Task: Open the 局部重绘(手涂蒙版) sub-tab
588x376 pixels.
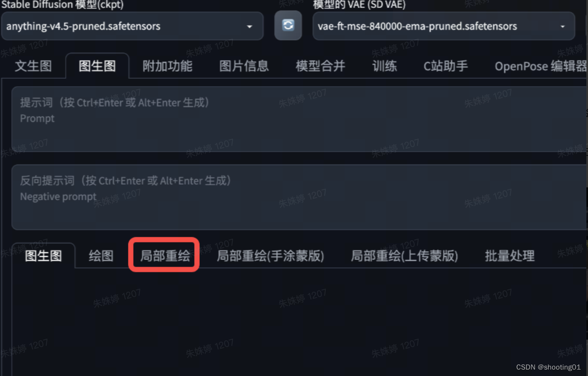Action: (x=271, y=256)
